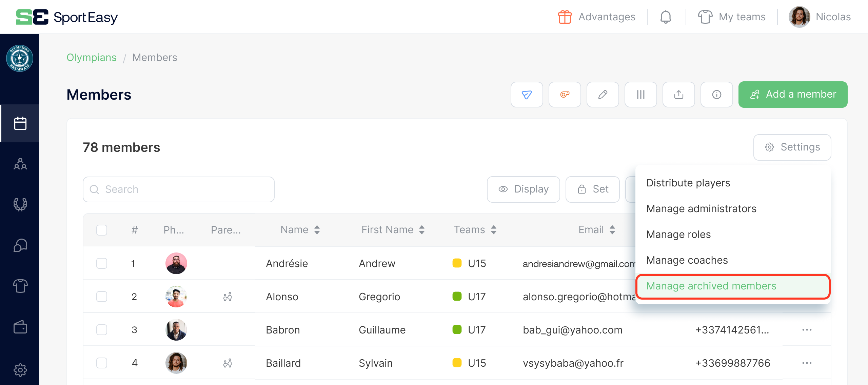Select Distribute players from the Settings menu

click(x=688, y=183)
